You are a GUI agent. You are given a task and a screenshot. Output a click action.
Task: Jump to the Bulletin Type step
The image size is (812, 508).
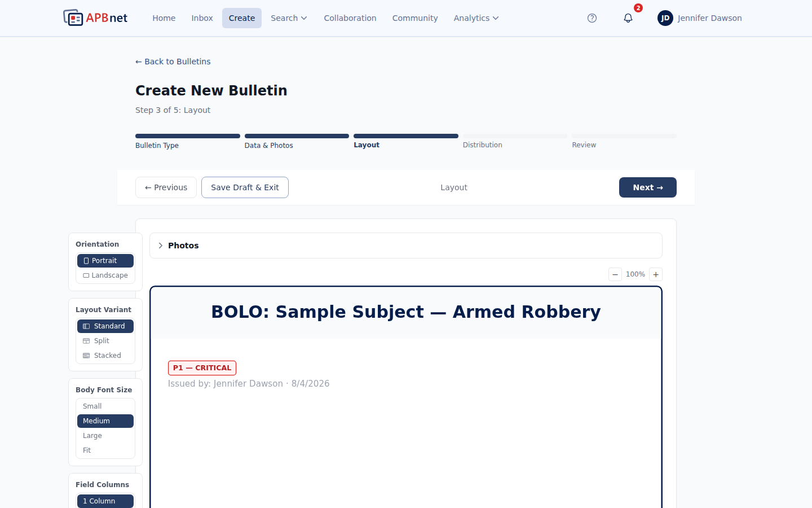point(188,141)
